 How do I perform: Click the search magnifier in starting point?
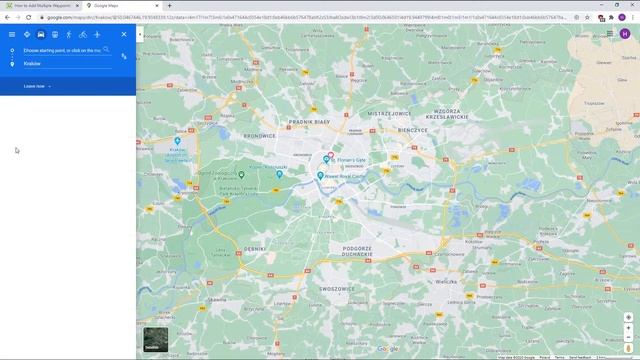point(106,50)
